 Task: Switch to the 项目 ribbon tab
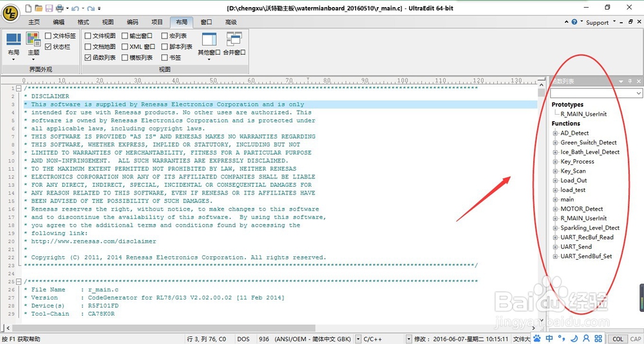point(157,22)
